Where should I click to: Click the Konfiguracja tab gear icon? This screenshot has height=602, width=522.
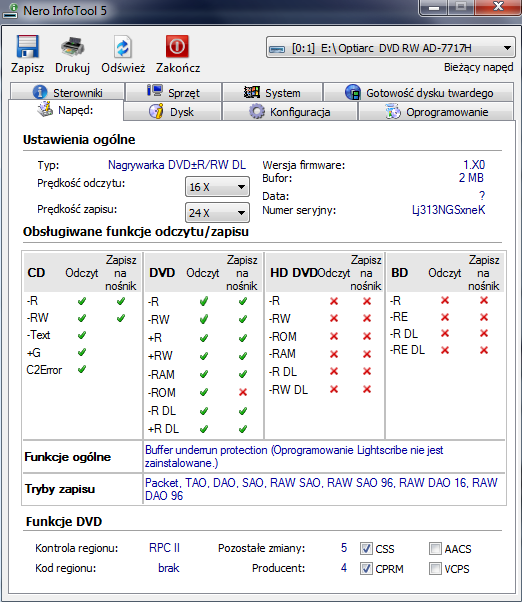tap(256, 112)
